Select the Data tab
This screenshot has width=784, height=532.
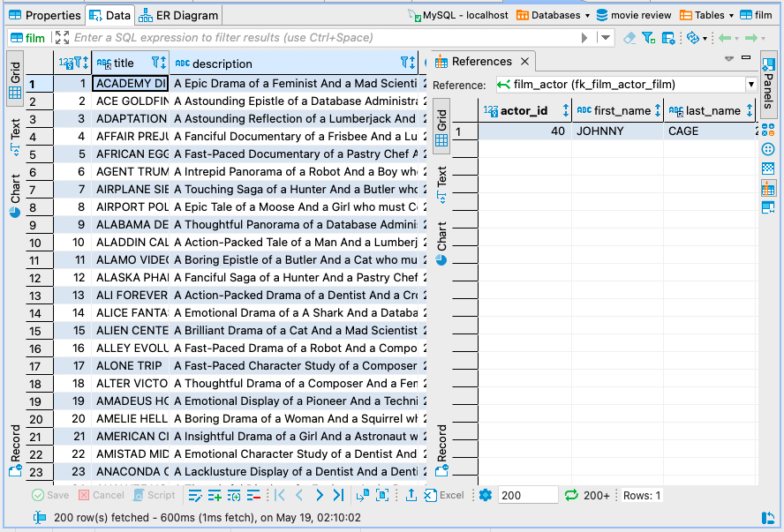(110, 16)
